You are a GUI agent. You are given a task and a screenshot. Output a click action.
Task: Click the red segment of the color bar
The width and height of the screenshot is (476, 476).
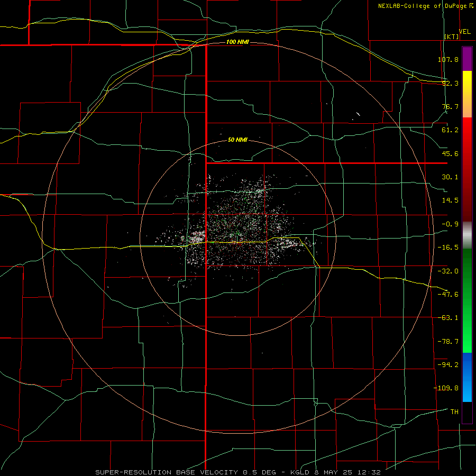[x=467, y=169]
